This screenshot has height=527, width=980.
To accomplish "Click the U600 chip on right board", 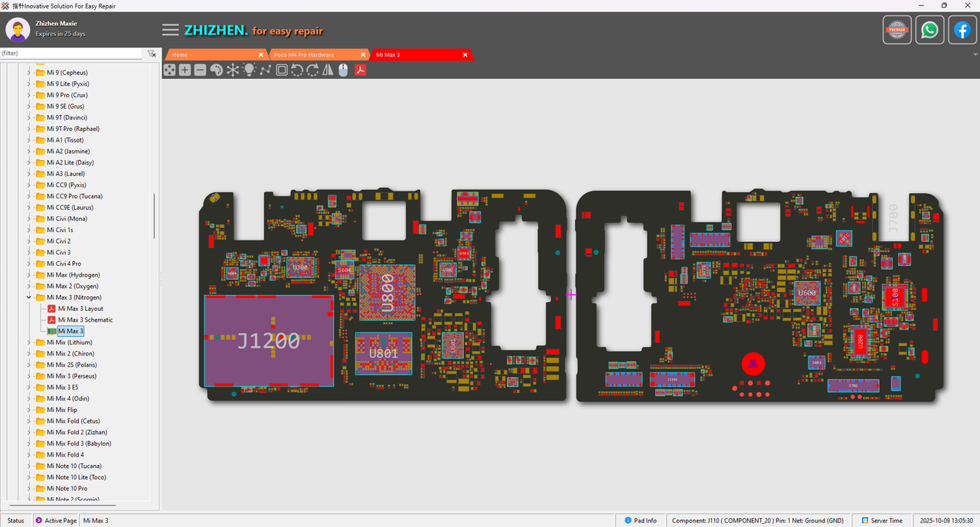I will tap(807, 293).
